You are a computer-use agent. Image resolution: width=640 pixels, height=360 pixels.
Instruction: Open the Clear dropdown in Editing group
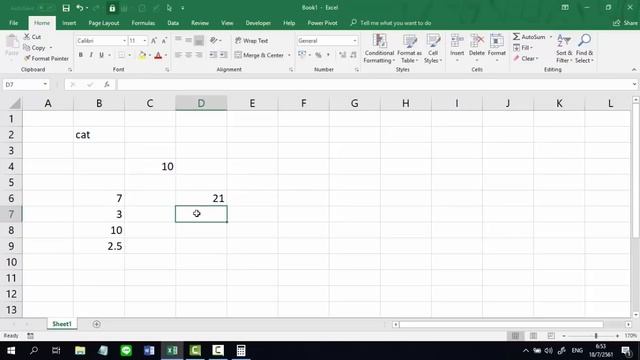pyautogui.click(x=526, y=58)
